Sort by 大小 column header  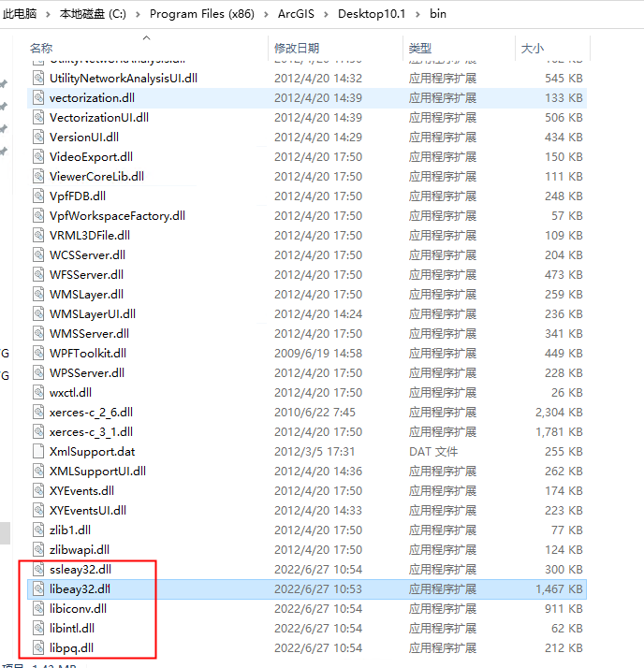tap(533, 48)
